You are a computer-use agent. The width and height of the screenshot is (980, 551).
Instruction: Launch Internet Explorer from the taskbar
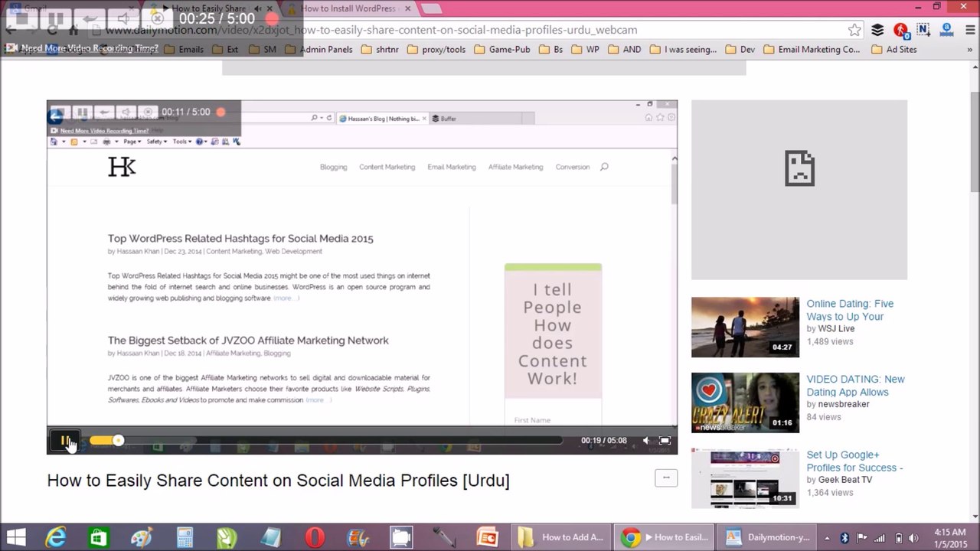tap(55, 537)
